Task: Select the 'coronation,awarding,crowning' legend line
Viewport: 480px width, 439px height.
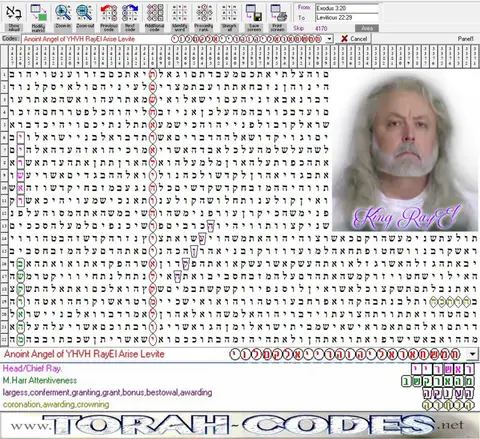Action: (x=56, y=404)
